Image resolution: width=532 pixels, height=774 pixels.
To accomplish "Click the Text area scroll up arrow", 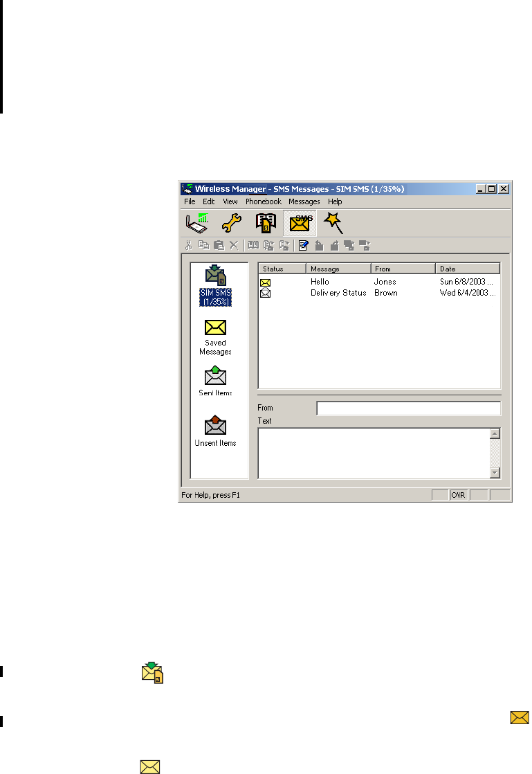I will pyautogui.click(x=495, y=434).
